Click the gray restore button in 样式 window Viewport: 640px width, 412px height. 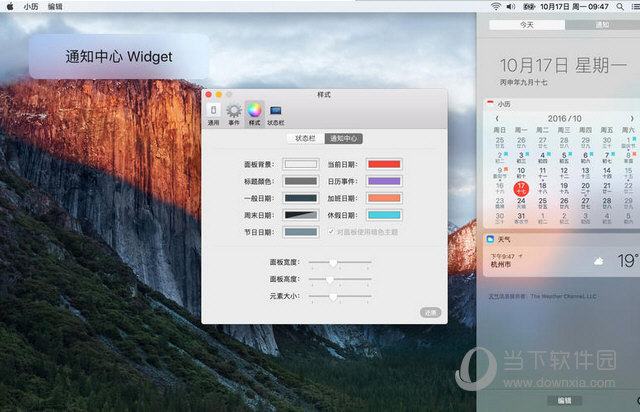430,313
